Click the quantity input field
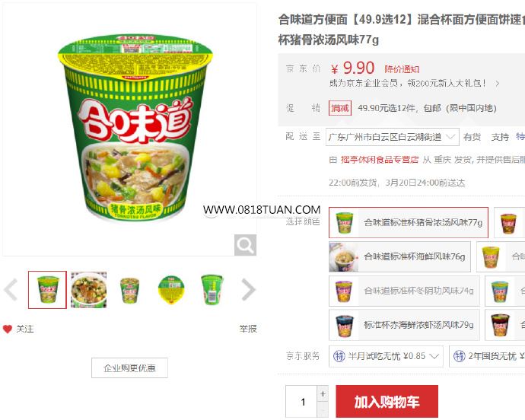Image resolution: width=525 pixels, height=420 pixels. point(301,402)
